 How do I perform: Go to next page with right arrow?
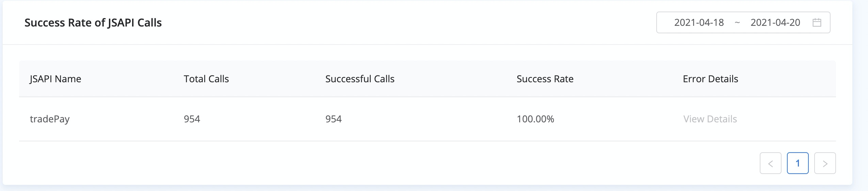(825, 163)
